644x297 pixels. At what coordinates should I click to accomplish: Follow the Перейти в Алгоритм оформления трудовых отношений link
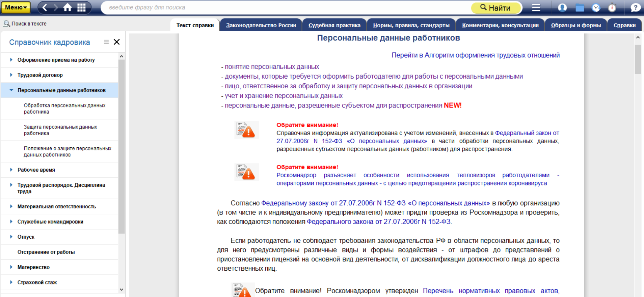475,55
